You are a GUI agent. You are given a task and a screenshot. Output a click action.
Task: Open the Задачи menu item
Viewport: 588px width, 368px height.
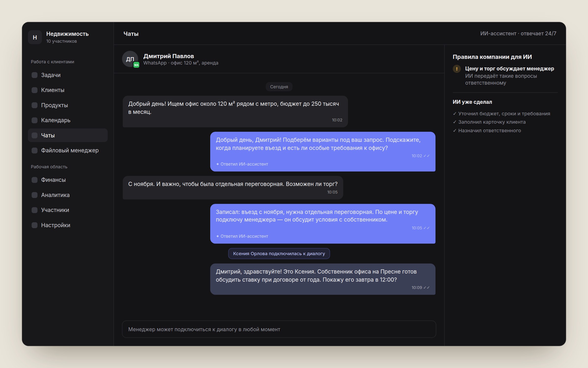click(x=68, y=75)
